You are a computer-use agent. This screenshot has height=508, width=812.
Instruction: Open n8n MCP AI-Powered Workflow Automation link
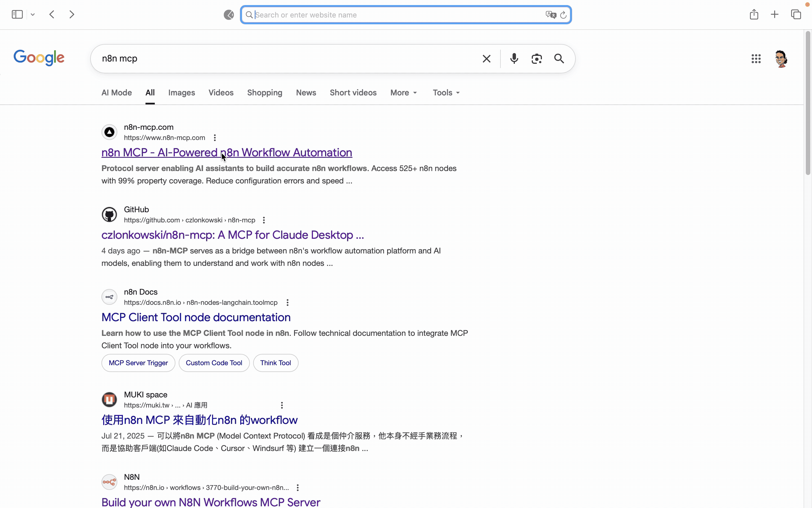tap(227, 152)
